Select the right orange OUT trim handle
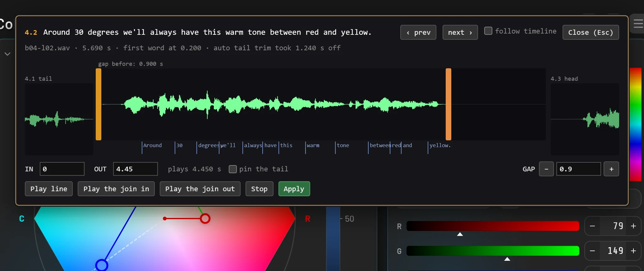This screenshot has height=271, width=644. point(448,104)
